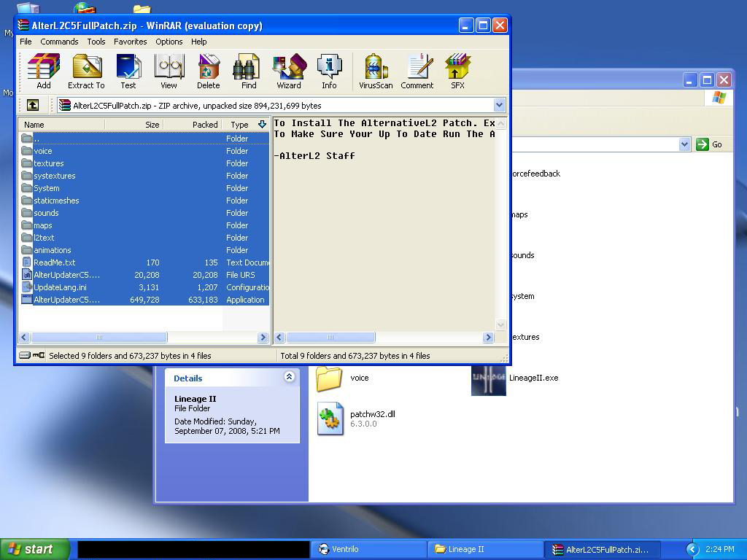Select the systextures folder row
Image resolution: width=747 pixels, height=560 pixels.
[144, 176]
